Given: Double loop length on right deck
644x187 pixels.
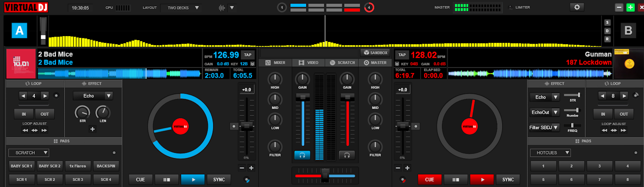Looking at the screenshot, I should pyautogui.click(x=624, y=96).
